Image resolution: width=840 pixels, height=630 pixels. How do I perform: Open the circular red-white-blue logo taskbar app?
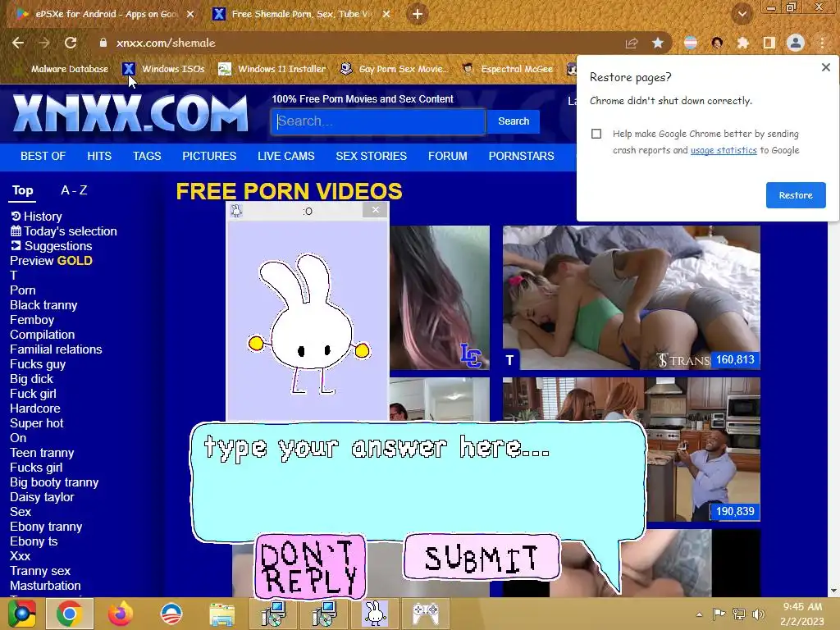[171, 614]
